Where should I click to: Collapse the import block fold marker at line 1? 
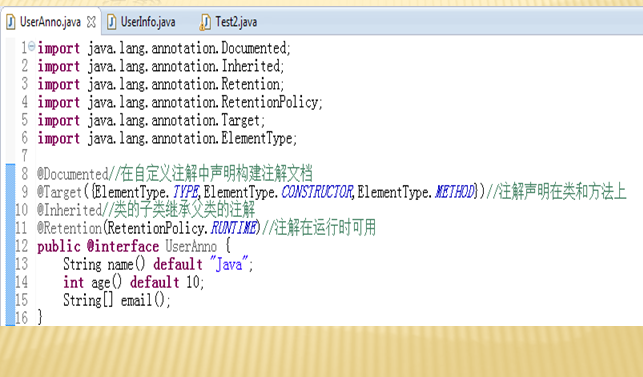pos(32,46)
